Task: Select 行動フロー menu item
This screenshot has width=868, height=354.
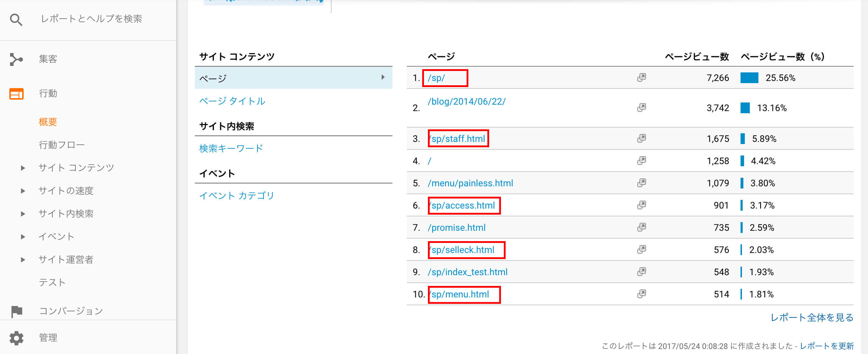Action: (62, 145)
